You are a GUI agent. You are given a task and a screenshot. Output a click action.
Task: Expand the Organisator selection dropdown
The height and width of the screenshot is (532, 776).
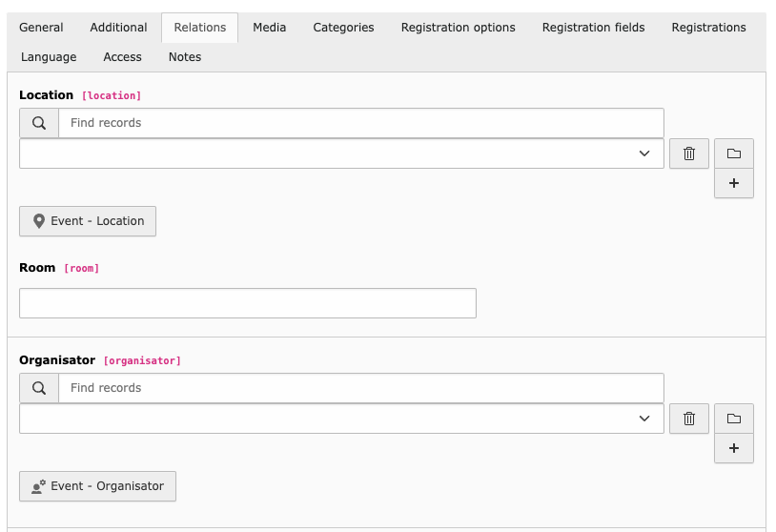(341, 419)
